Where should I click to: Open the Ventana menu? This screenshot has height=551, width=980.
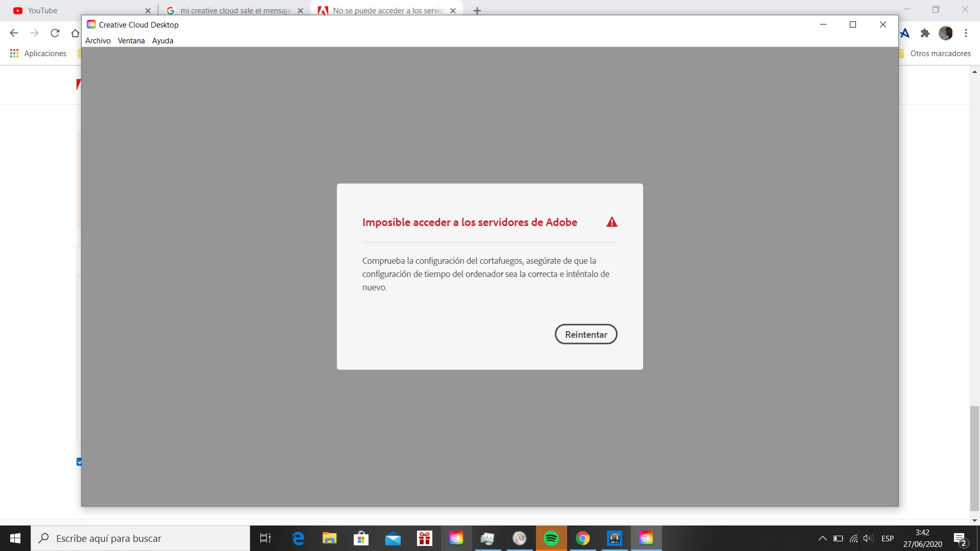point(131,41)
